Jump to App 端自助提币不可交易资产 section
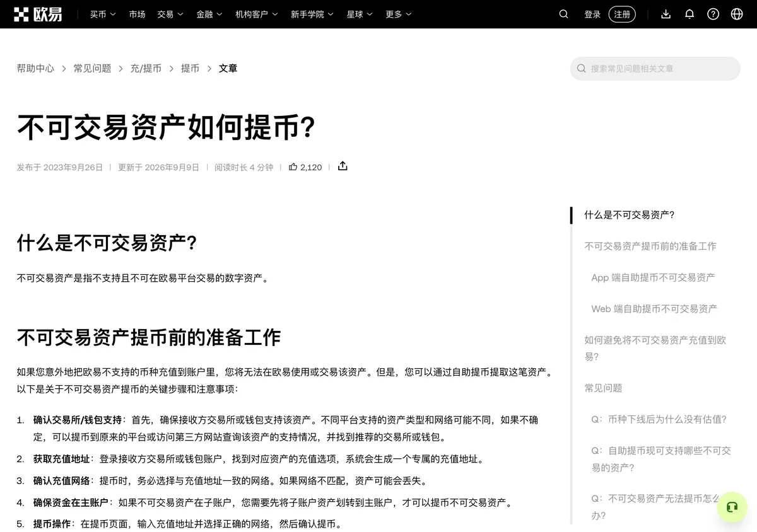Viewport: 757px width, 532px height. tap(653, 277)
